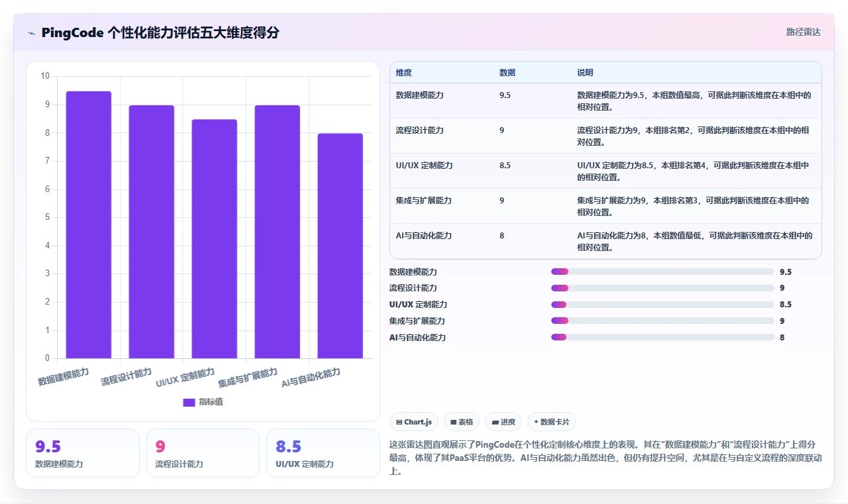Click the 9.5 value in table

click(x=505, y=95)
